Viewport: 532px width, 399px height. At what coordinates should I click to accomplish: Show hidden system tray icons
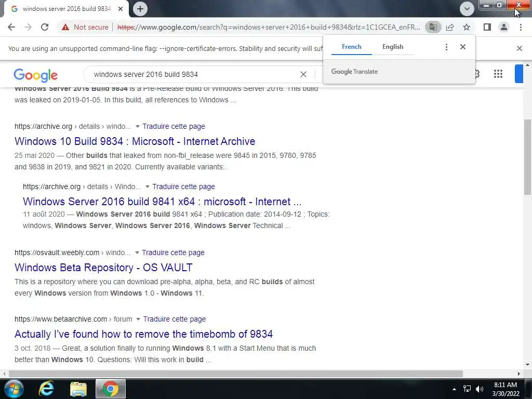454,389
